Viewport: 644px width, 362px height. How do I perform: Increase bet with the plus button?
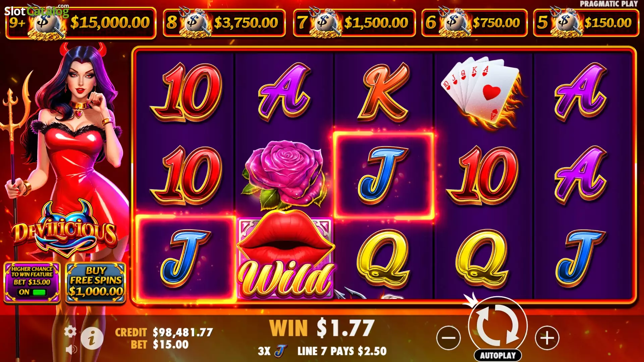tap(547, 338)
